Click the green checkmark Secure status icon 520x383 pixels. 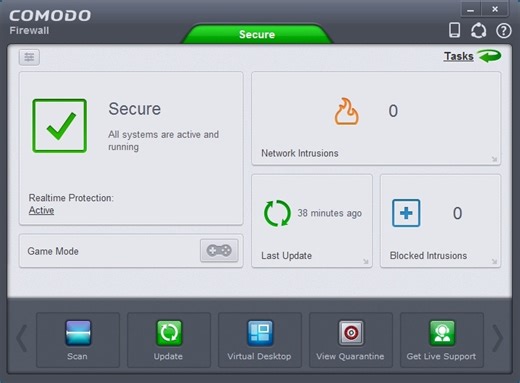(60, 126)
